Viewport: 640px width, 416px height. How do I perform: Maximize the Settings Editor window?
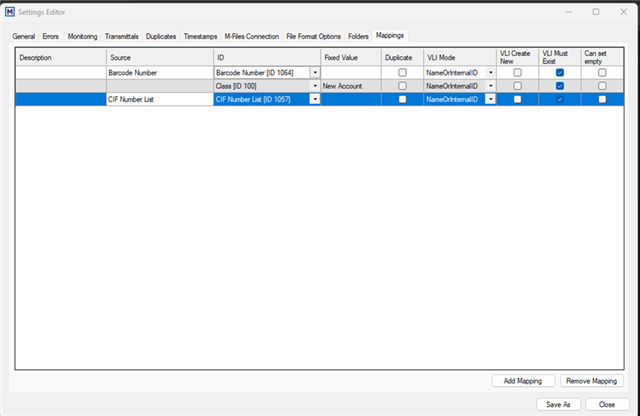(x=595, y=12)
